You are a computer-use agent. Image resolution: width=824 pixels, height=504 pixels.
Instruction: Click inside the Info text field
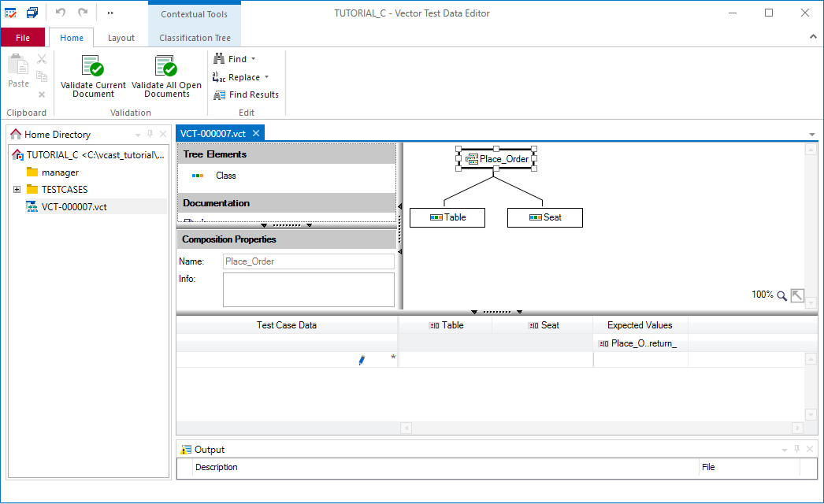pyautogui.click(x=308, y=290)
